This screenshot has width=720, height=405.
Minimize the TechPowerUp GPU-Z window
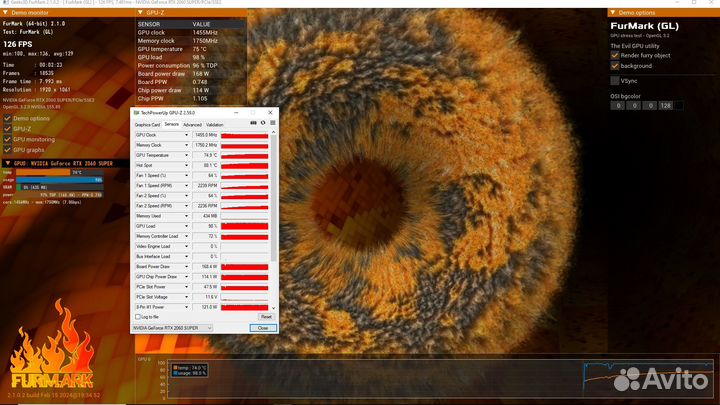tap(236, 112)
